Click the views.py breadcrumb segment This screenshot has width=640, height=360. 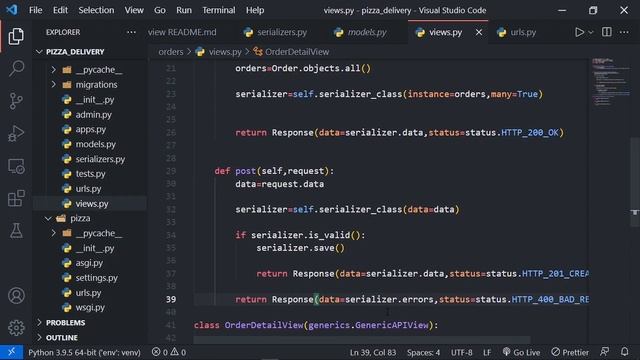(x=219, y=52)
